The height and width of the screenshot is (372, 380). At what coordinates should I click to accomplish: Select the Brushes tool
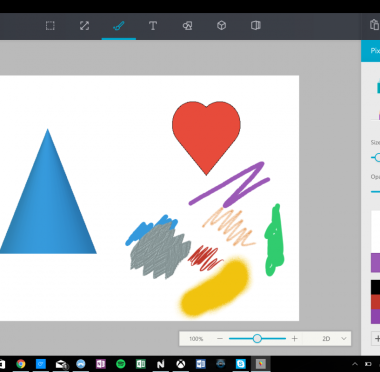tap(119, 26)
